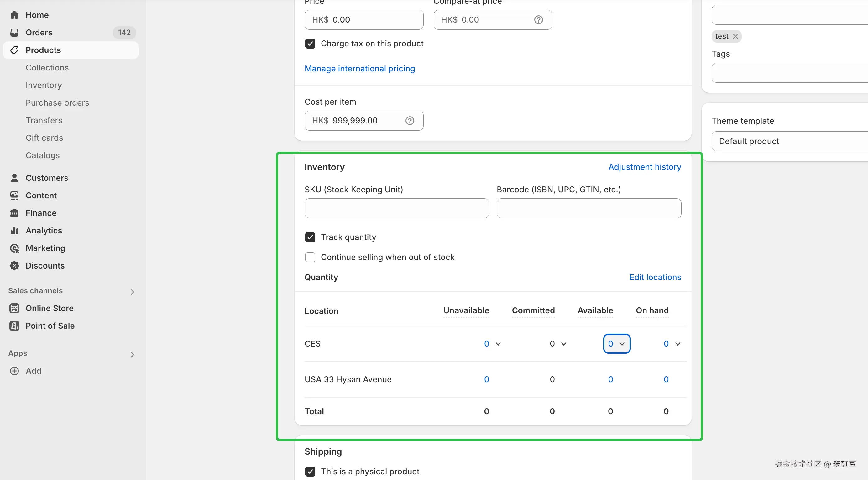Click the Analytics bar chart icon
The height and width of the screenshot is (480, 868).
click(x=14, y=230)
